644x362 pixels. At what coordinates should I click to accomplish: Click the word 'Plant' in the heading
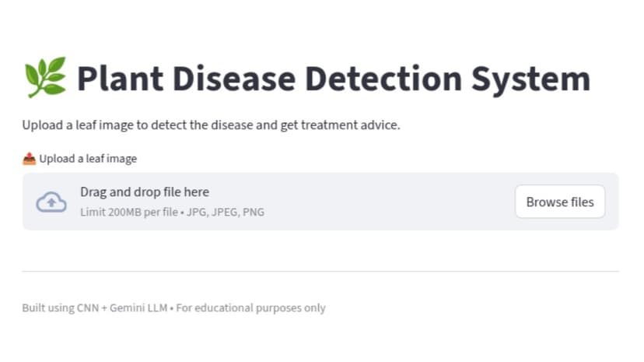point(120,78)
